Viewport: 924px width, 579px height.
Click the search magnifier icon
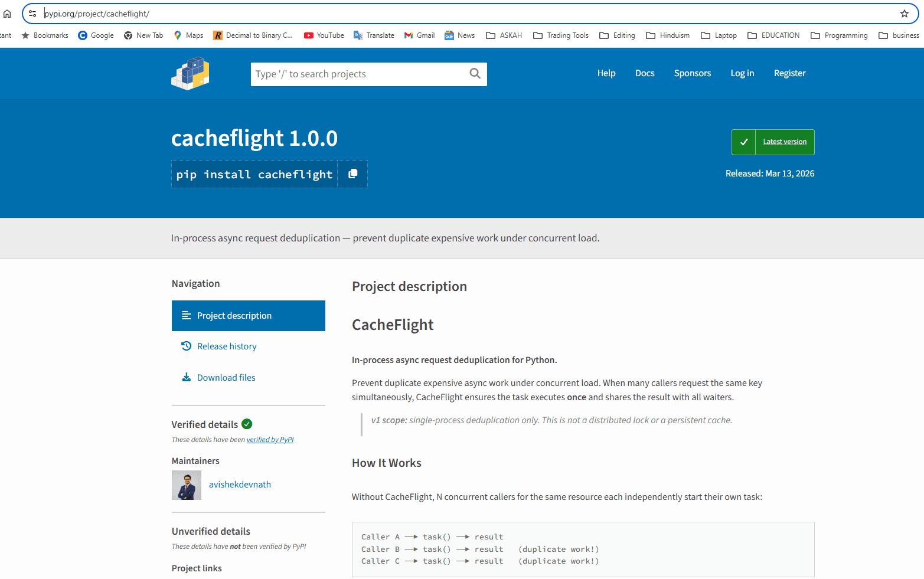pyautogui.click(x=475, y=73)
